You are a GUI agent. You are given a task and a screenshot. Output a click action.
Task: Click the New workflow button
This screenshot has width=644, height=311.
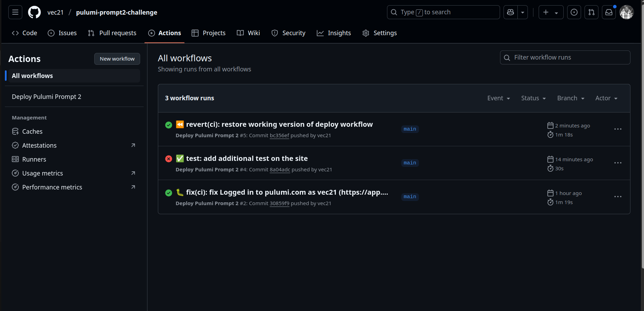(117, 59)
